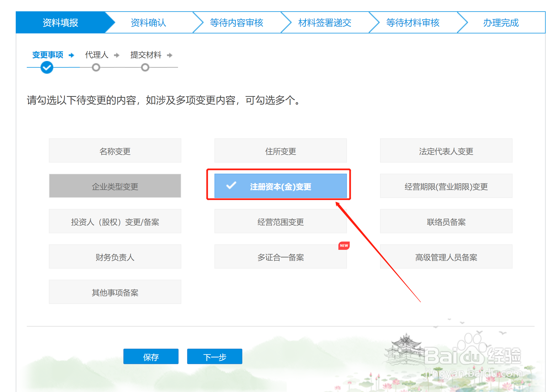552x392 pixels.
Task: Click the arrow after 提交材料
Action: click(170, 55)
